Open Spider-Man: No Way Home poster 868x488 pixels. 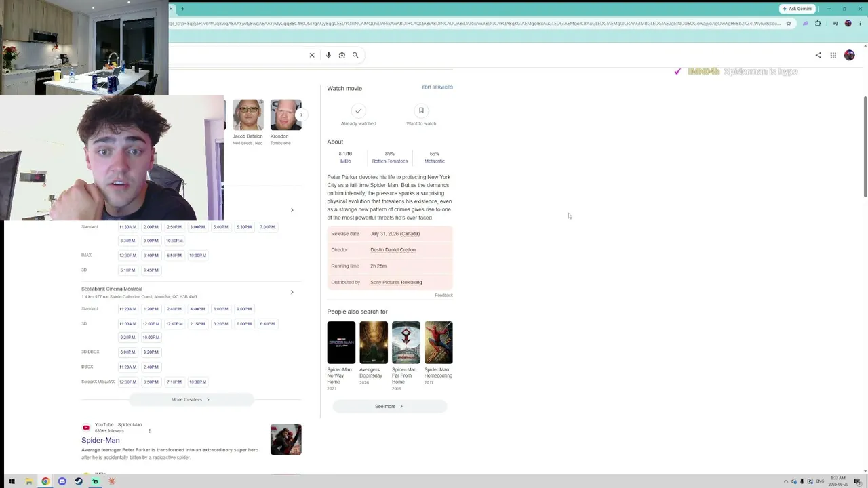(x=341, y=343)
